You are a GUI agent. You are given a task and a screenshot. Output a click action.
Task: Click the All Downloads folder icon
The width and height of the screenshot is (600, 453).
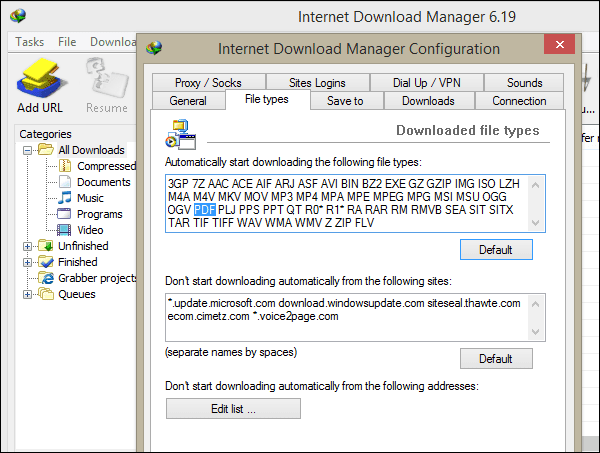pyautogui.click(x=46, y=150)
